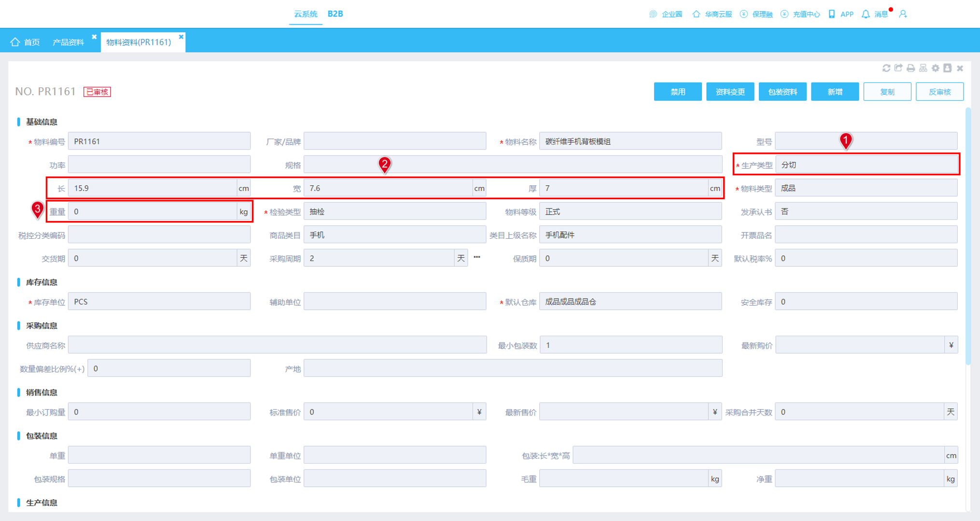The width and height of the screenshot is (980, 521).
Task: Open the gear settings icon
Action: point(936,68)
